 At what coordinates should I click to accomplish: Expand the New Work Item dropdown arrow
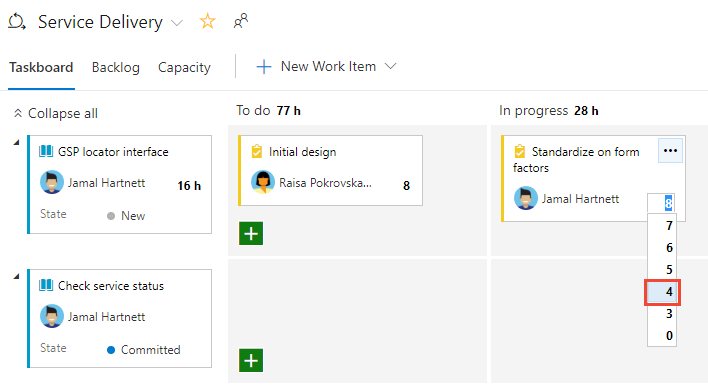[391, 66]
